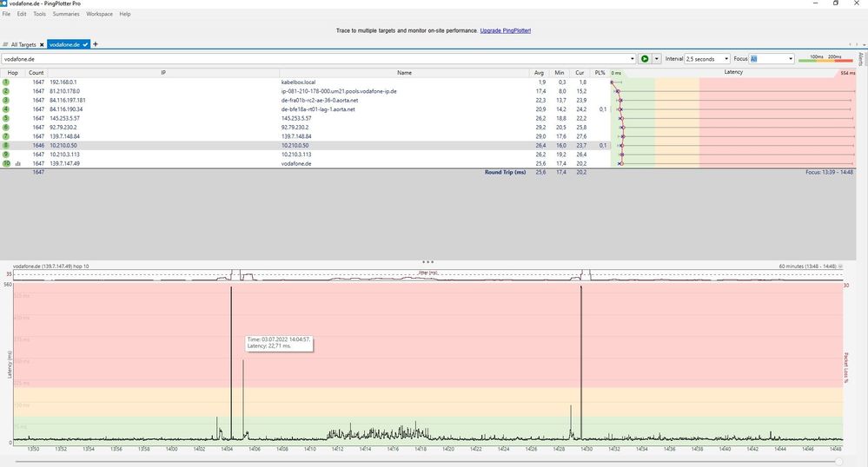Click the green start trace button

645,59
